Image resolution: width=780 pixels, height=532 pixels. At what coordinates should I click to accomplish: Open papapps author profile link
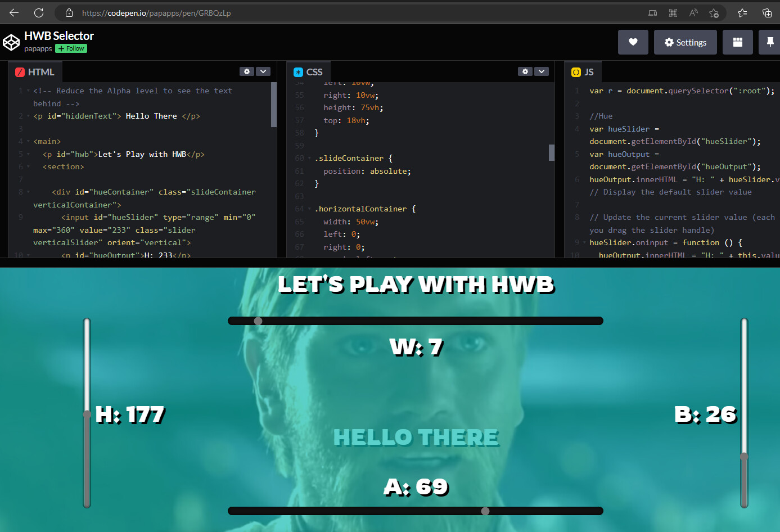point(38,48)
